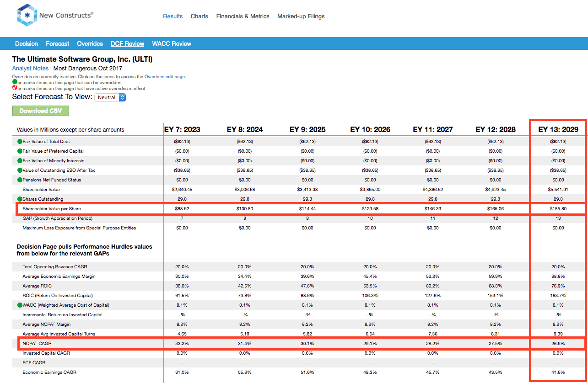Open the Select Forecast To View dropdown
588x383 pixels.
(110, 97)
